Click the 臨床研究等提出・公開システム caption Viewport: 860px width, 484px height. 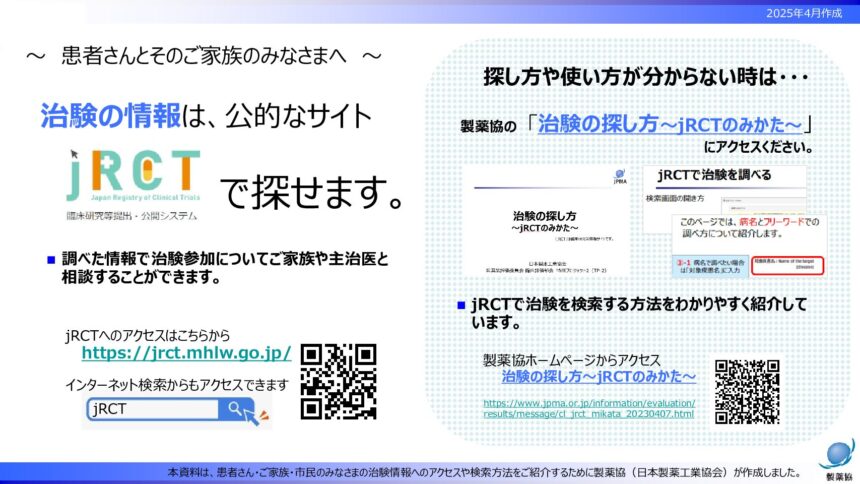point(132,216)
